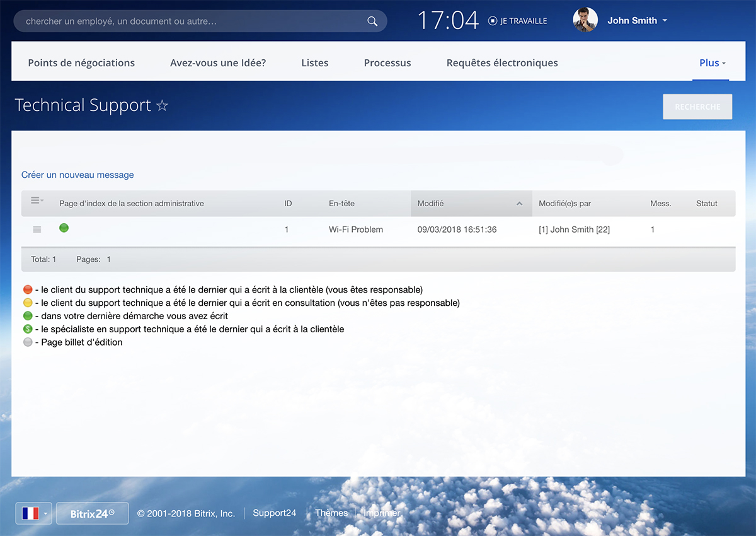Go to Requêtes électroniques tab
The height and width of the screenshot is (536, 756).
point(501,63)
